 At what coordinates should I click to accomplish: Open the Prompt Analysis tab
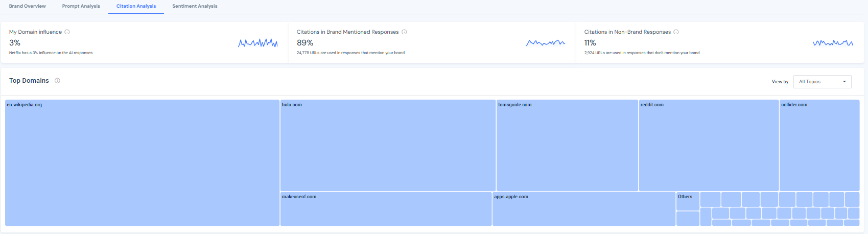[x=81, y=6]
